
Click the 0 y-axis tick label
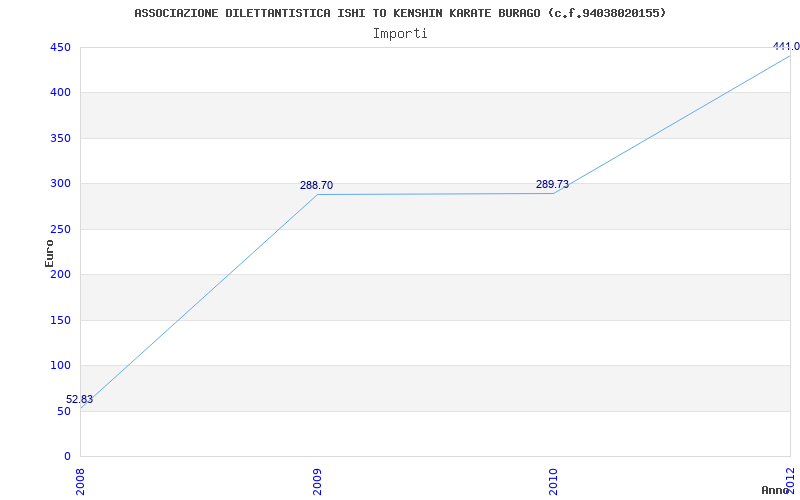click(x=67, y=457)
